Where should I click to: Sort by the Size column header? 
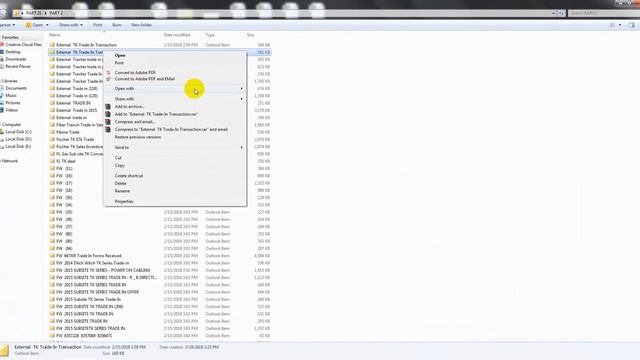coord(250,35)
